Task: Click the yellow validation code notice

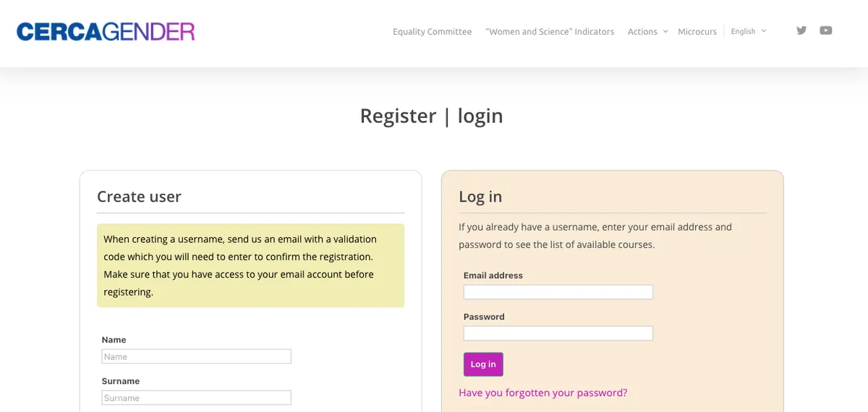Action: coord(250,265)
